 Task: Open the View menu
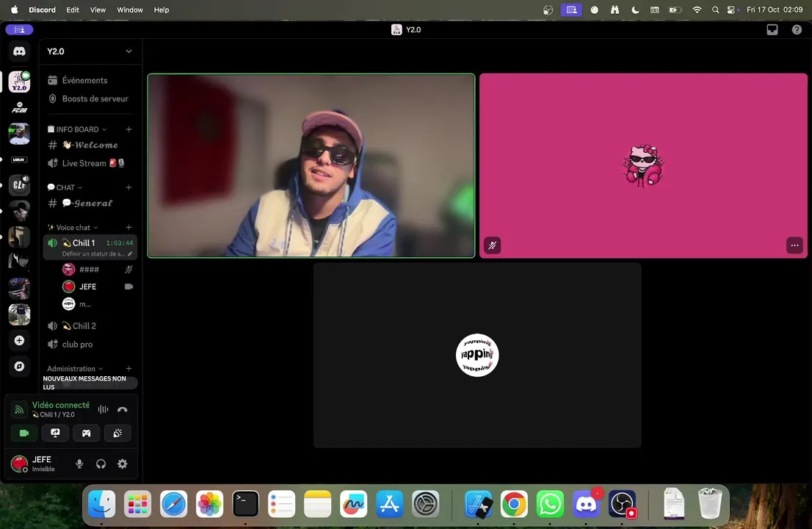98,10
